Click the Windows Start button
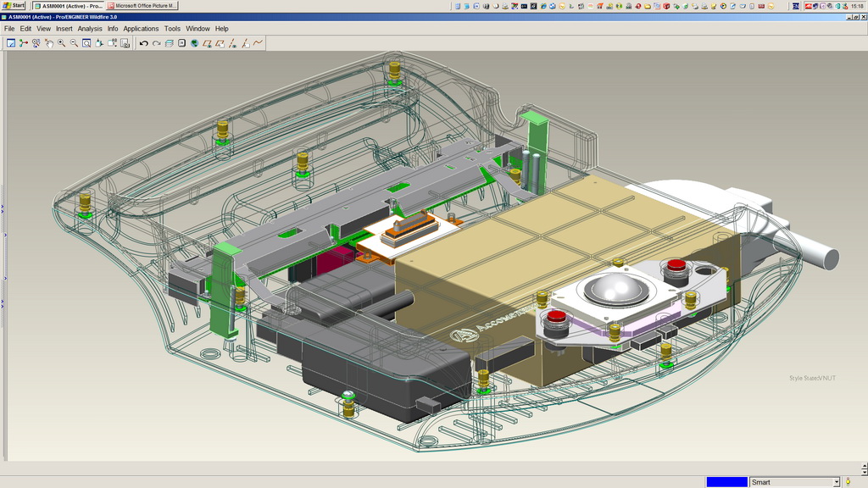Screen dimensions: 868x488 (x=14, y=5)
